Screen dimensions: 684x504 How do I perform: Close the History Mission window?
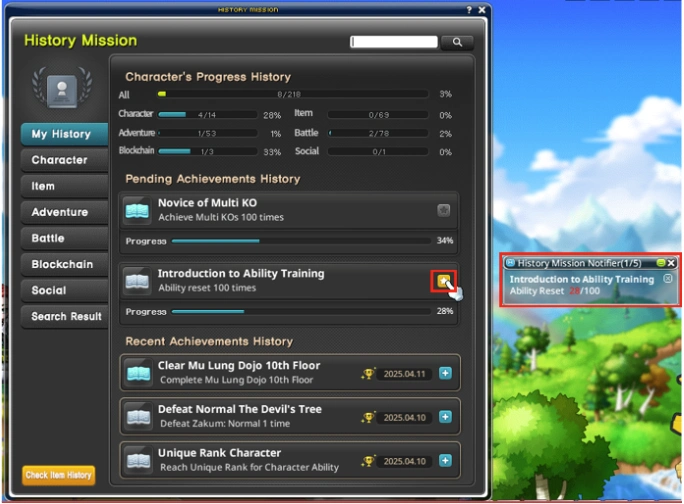tap(482, 10)
